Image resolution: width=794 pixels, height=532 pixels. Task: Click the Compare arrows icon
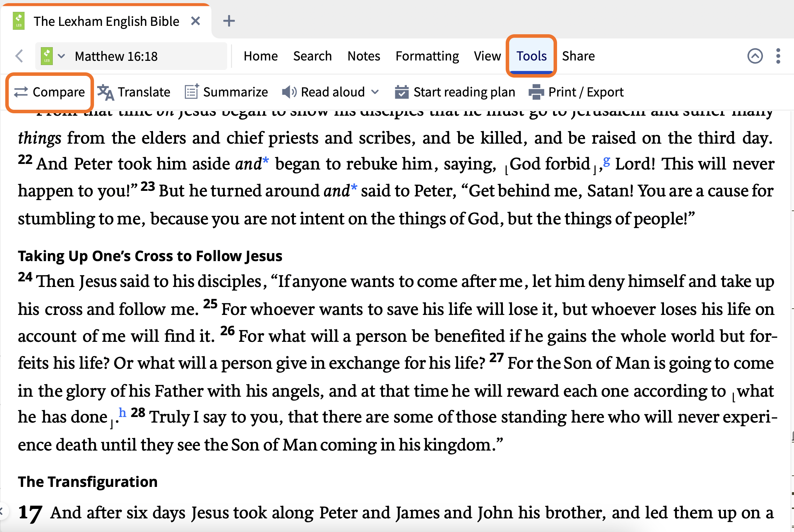pos(21,92)
